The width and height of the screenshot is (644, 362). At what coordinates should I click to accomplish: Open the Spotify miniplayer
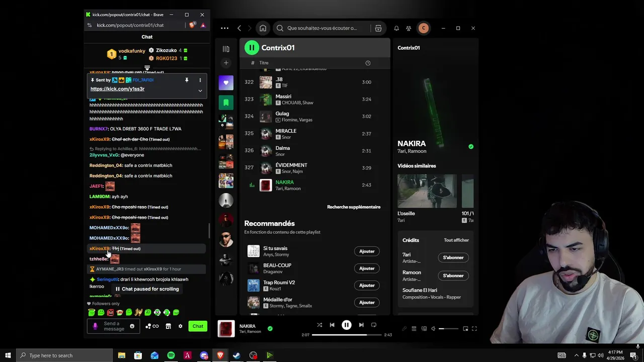point(465,329)
